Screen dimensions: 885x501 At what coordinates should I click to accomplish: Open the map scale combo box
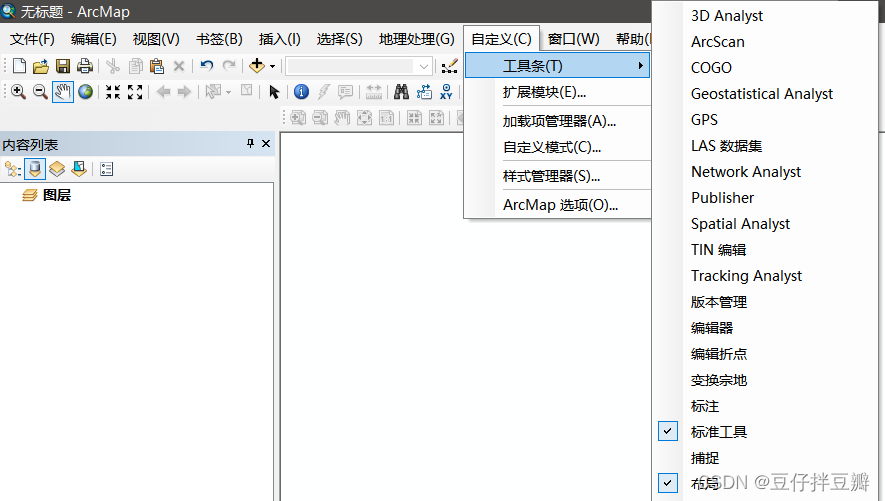359,67
